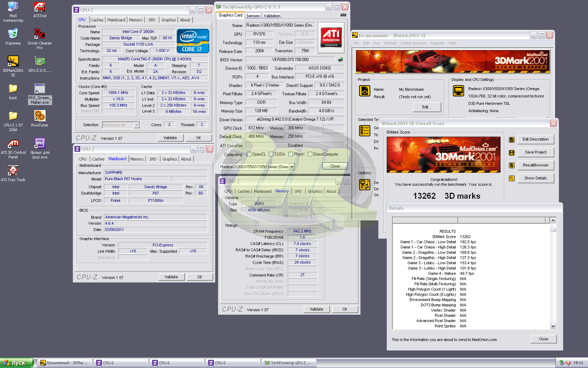Click the Display and CPU Settings monitor icon
Viewport: 588px width, 368px height.
click(458, 91)
